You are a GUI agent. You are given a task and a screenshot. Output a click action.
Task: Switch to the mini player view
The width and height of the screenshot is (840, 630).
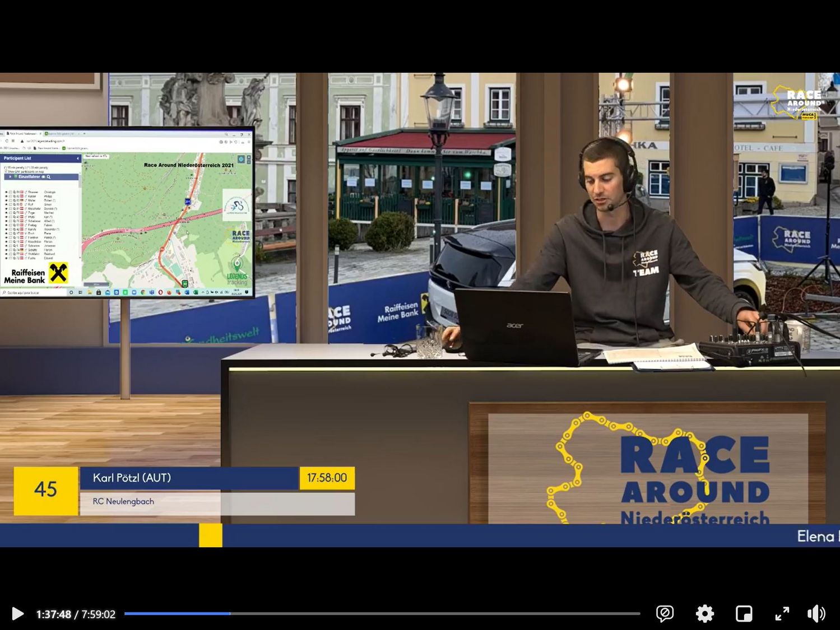click(x=744, y=614)
